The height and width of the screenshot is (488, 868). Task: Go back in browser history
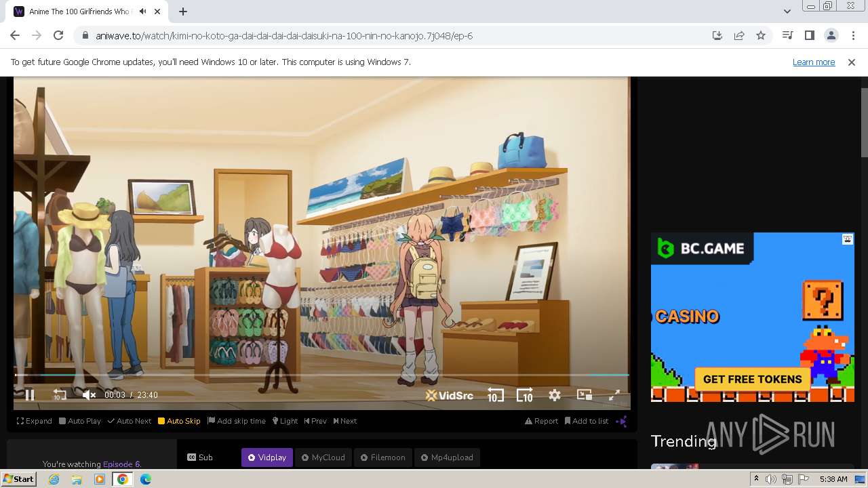pyautogui.click(x=15, y=35)
